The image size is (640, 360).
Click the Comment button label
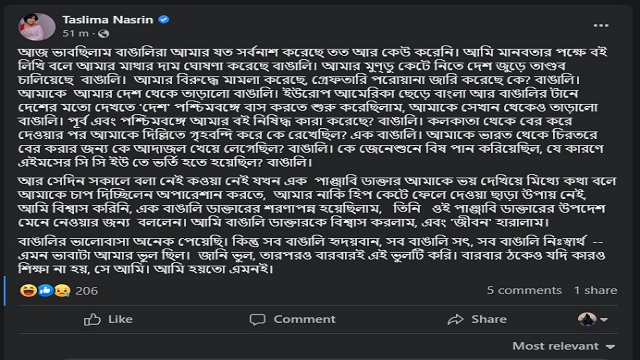coord(304,319)
